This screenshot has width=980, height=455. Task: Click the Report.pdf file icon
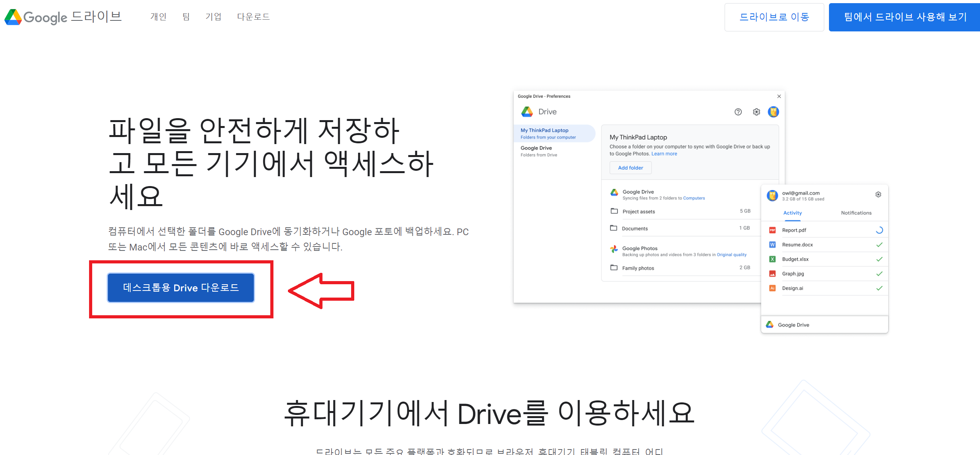772,230
